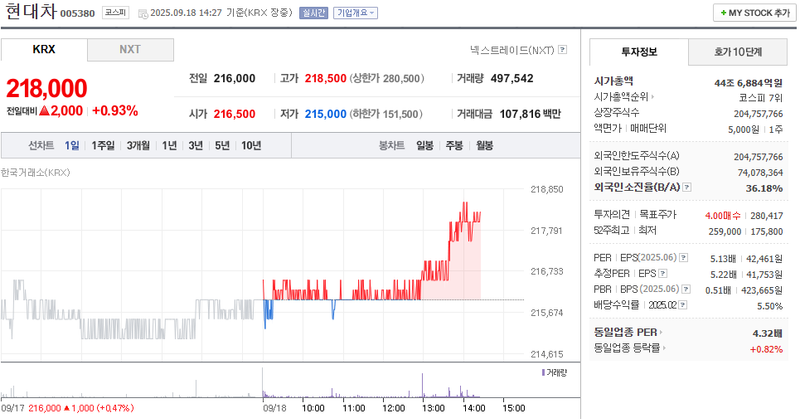Switch to the 주봉 candlestick chart
800x419 pixels.
(x=454, y=145)
